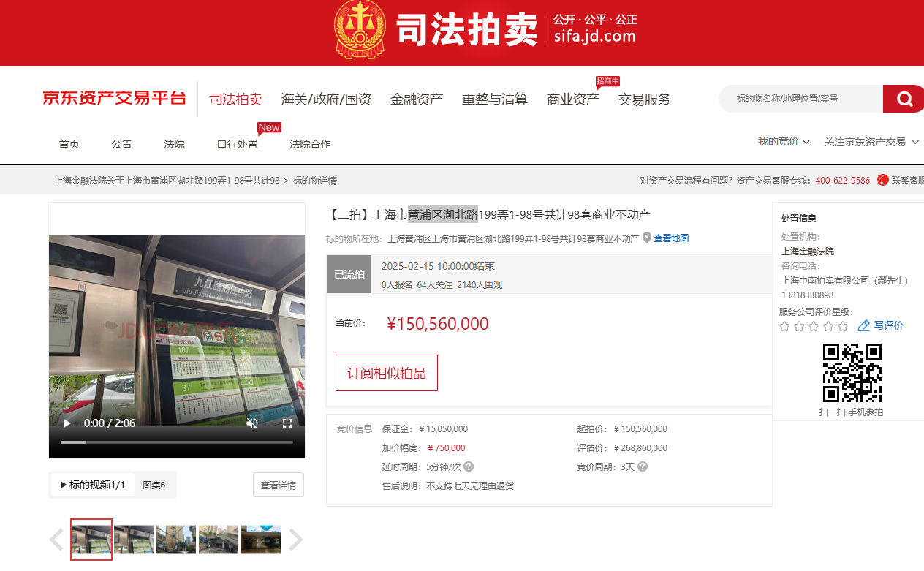Open the 金融资产 navigation tab
The width and height of the screenshot is (924, 571).
click(x=417, y=99)
